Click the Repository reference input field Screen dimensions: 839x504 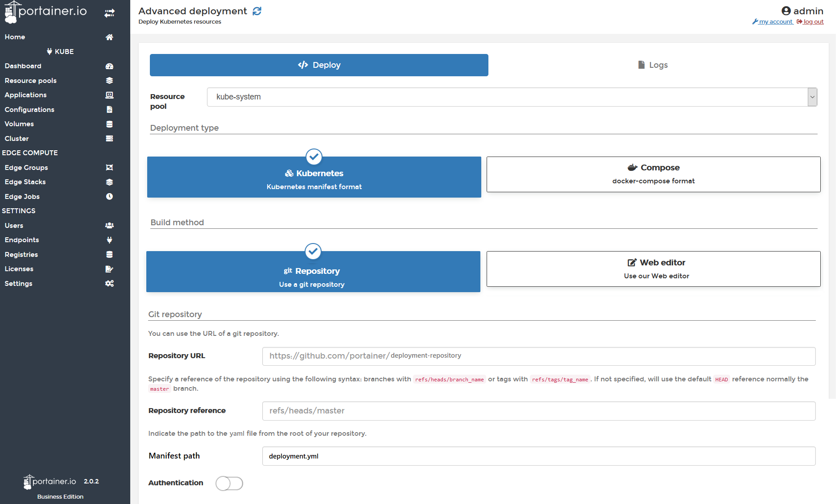pos(539,411)
